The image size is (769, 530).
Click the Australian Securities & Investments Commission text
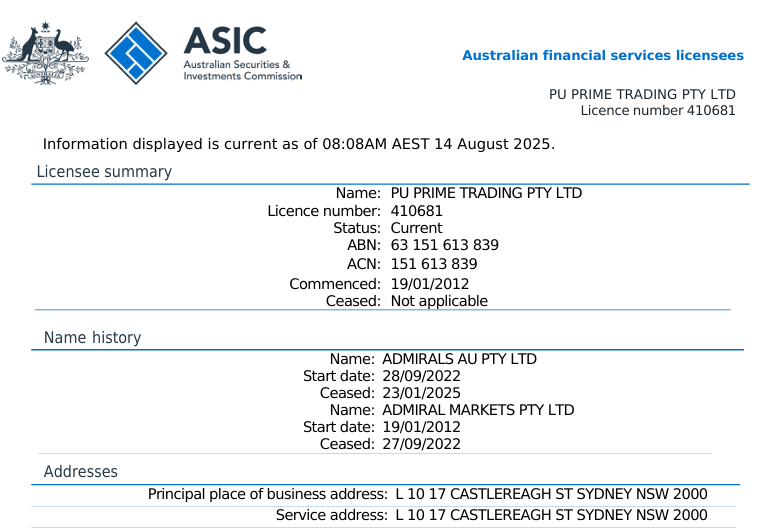coord(241,70)
